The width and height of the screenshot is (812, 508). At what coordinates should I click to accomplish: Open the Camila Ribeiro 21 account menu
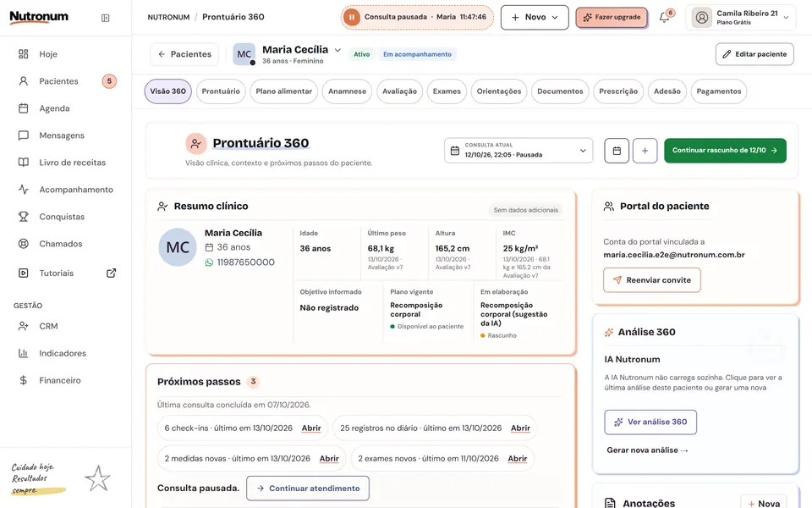(x=741, y=18)
